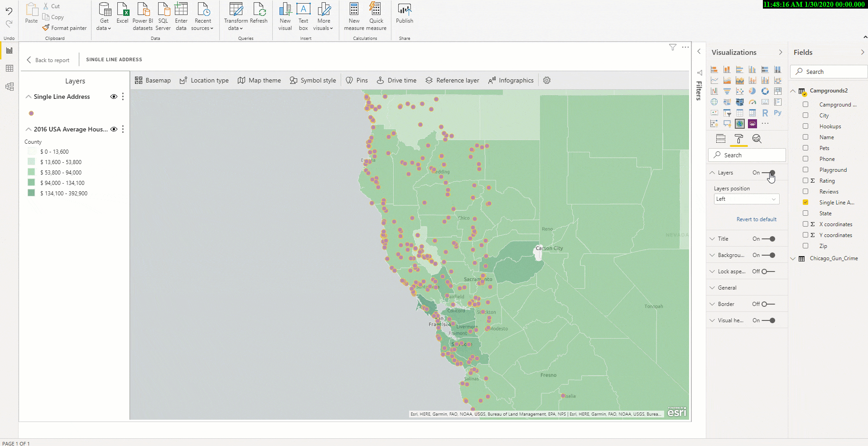The height and width of the screenshot is (446, 868).
Task: Check the Rating field checkbox
Action: point(805,181)
